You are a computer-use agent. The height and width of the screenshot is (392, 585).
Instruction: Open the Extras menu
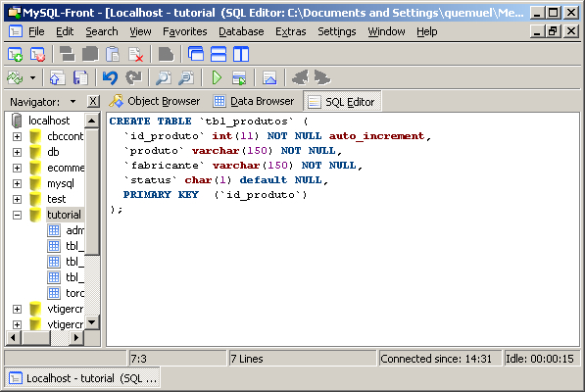pyautogui.click(x=291, y=31)
